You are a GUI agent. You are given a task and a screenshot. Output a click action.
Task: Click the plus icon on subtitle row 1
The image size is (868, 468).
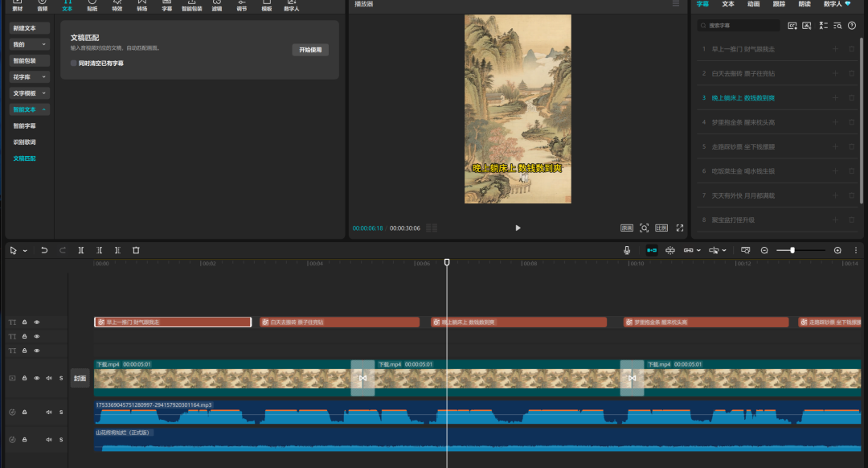click(x=835, y=49)
